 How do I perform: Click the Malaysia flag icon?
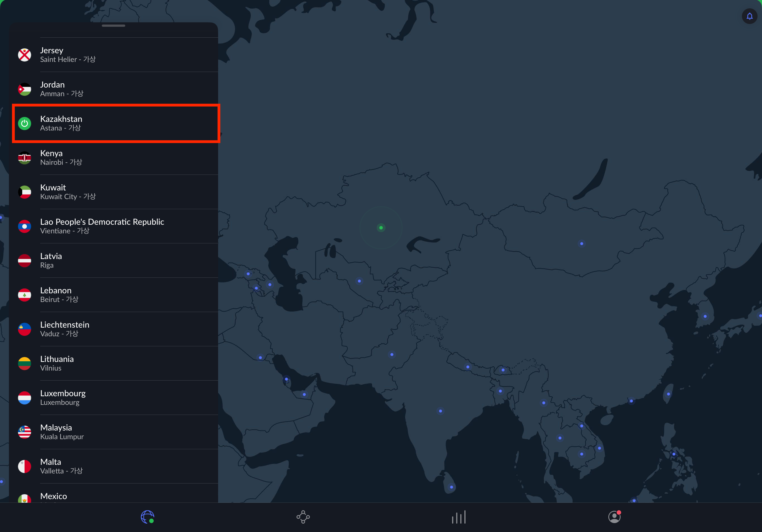(25, 432)
